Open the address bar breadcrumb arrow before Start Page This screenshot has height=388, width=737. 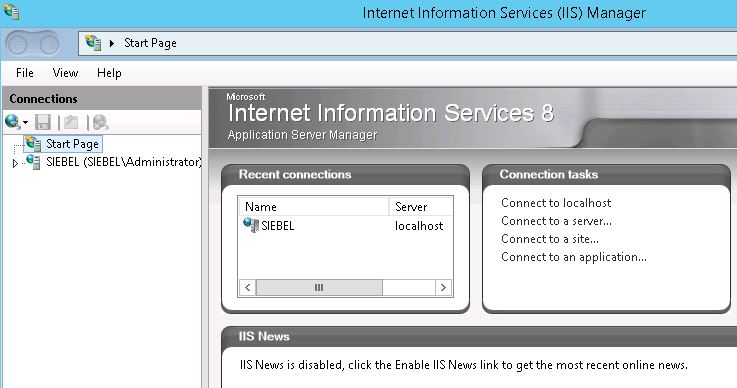coord(112,43)
